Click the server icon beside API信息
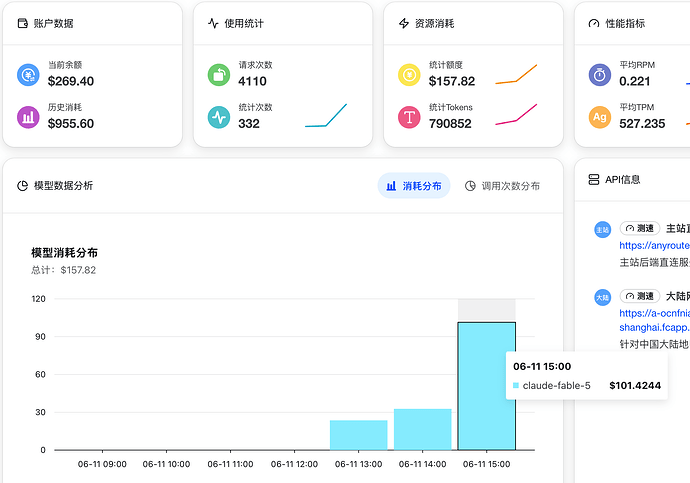Screen dimensions: 690x483 [594, 179]
